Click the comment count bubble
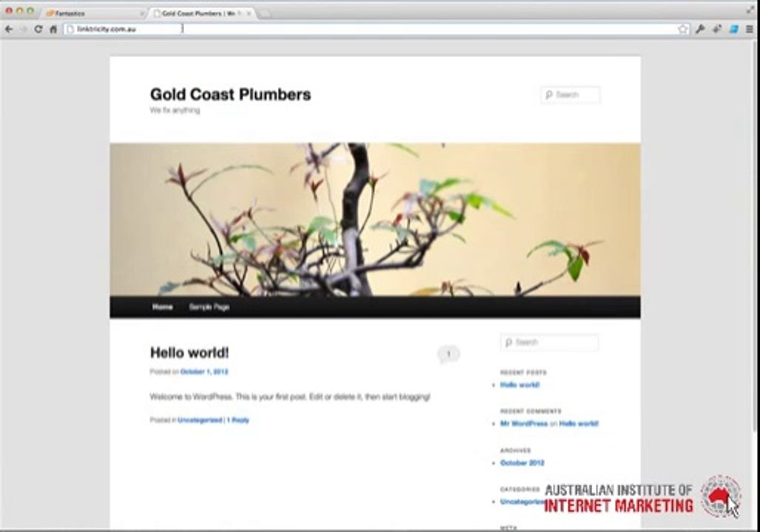 (448, 354)
